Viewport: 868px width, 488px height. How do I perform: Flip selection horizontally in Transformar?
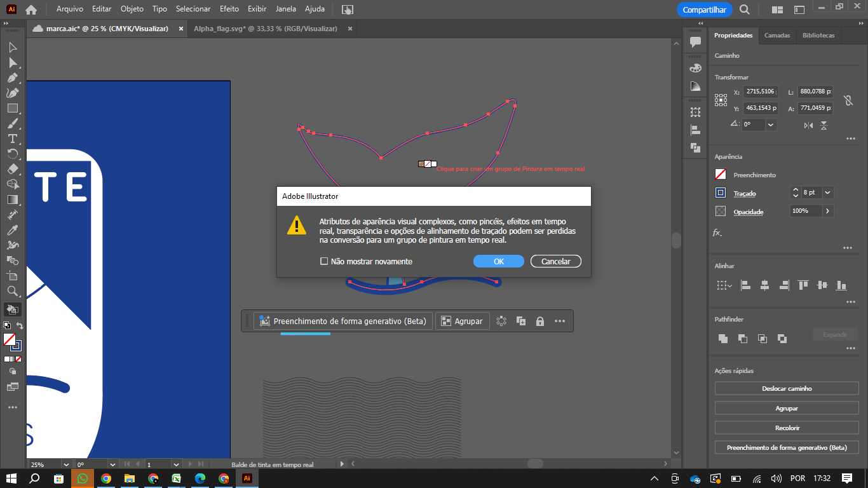[808, 125]
